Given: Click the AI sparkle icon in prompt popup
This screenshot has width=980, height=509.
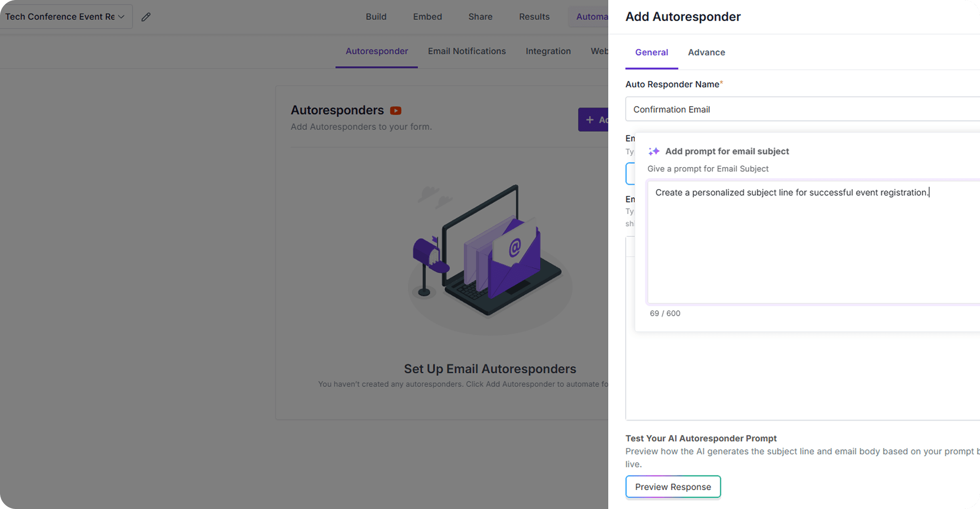Looking at the screenshot, I should pyautogui.click(x=653, y=151).
